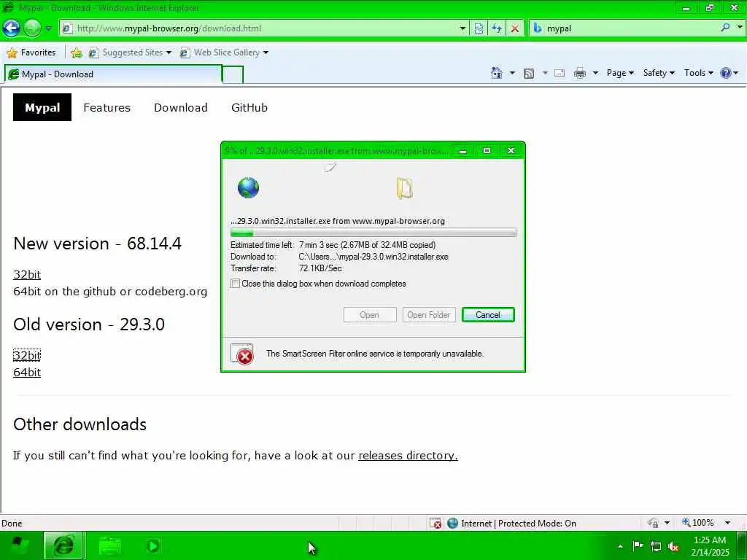This screenshot has height=560, width=747.
Task: Open the releases directory link
Action: (408, 455)
